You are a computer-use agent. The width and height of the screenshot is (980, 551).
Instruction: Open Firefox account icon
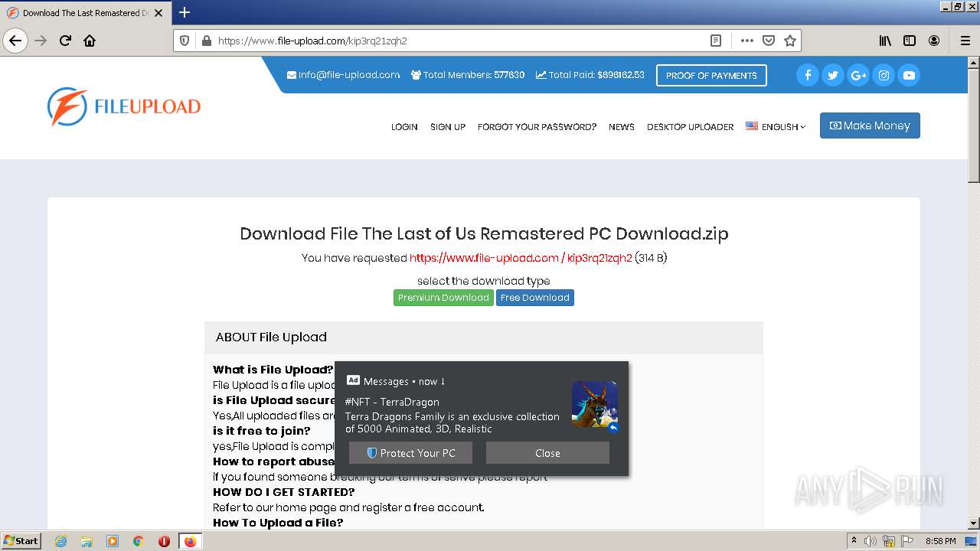(934, 41)
